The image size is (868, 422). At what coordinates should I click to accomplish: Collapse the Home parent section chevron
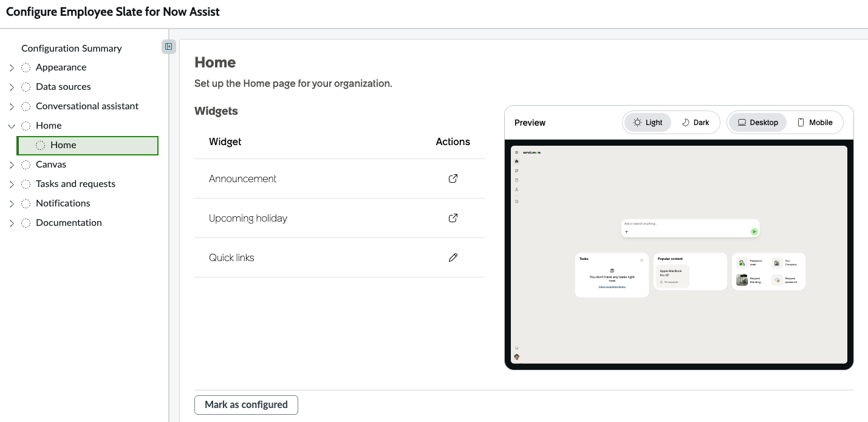click(x=12, y=126)
